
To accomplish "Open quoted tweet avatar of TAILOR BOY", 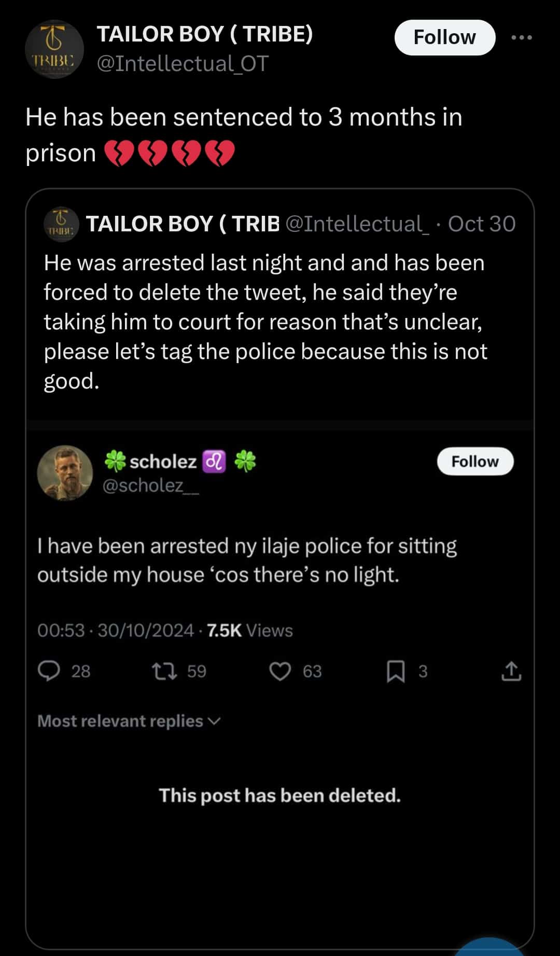I will click(x=61, y=224).
